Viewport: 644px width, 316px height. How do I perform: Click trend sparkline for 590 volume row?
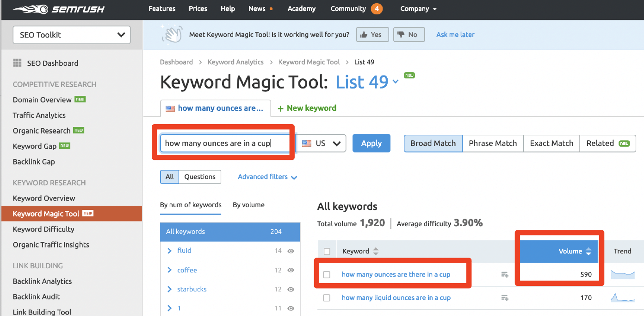pos(623,274)
